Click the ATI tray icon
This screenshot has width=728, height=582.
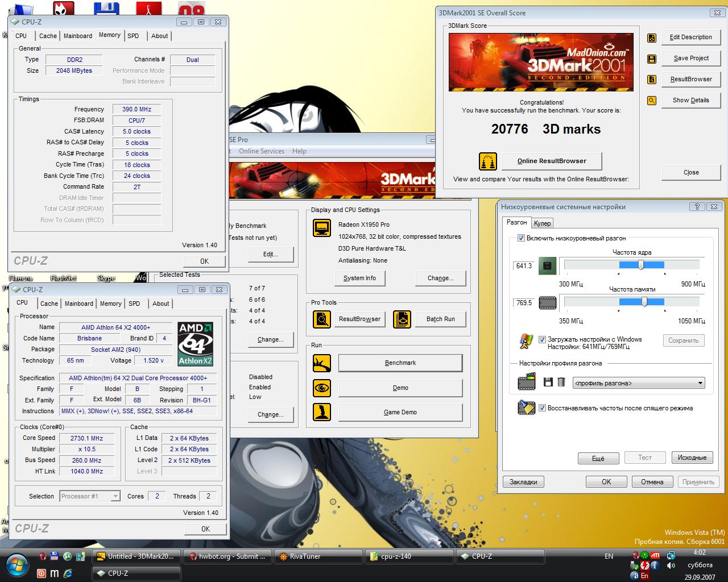pos(655,555)
